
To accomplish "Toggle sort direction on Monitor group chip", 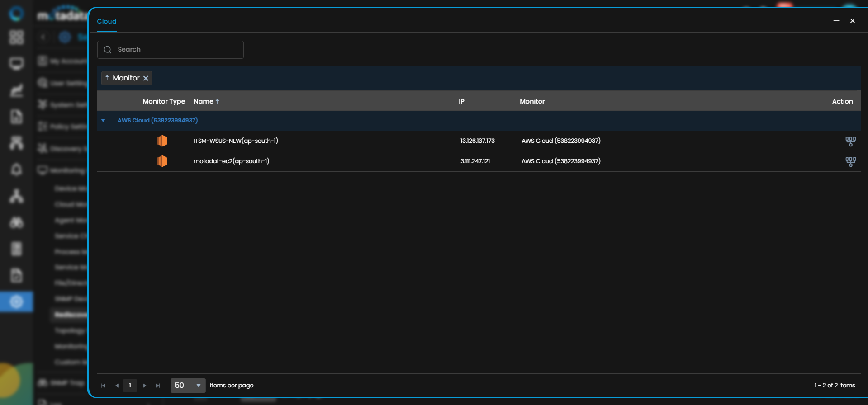I will click(x=107, y=78).
